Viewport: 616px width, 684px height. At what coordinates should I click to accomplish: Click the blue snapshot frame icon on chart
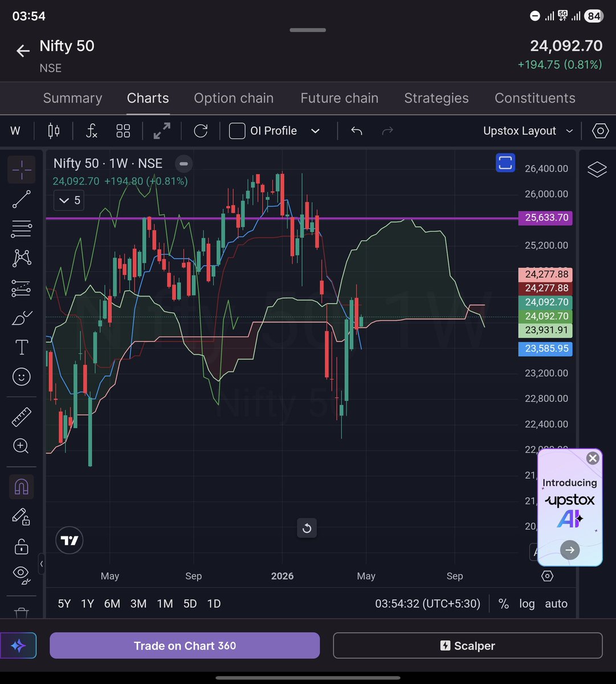tap(505, 163)
